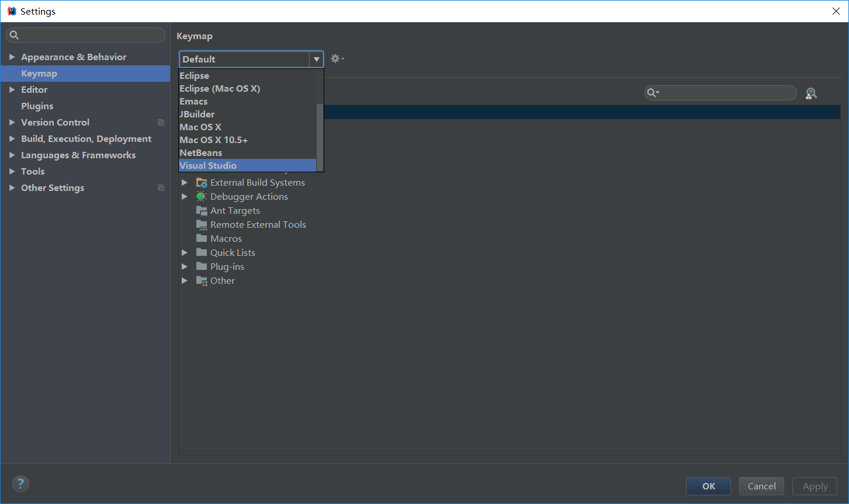Select the Ant Targets row
The width and height of the screenshot is (849, 504).
click(x=510, y=211)
